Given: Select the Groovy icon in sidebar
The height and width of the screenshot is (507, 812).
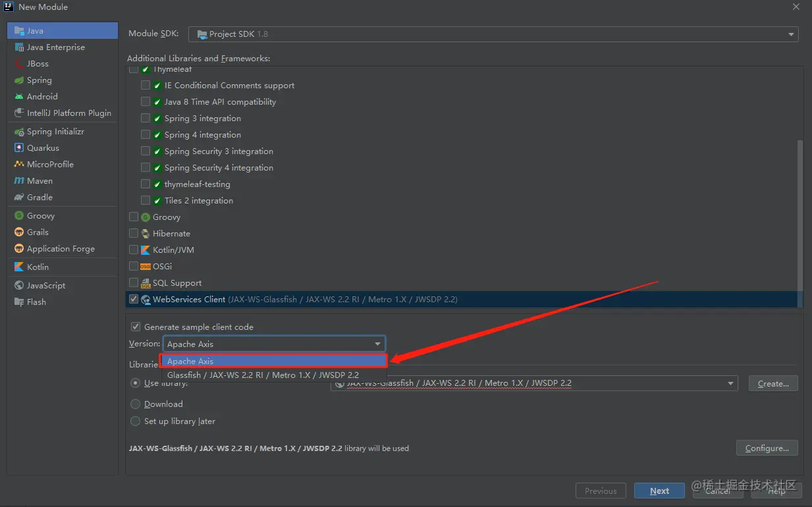Looking at the screenshot, I should pos(19,216).
